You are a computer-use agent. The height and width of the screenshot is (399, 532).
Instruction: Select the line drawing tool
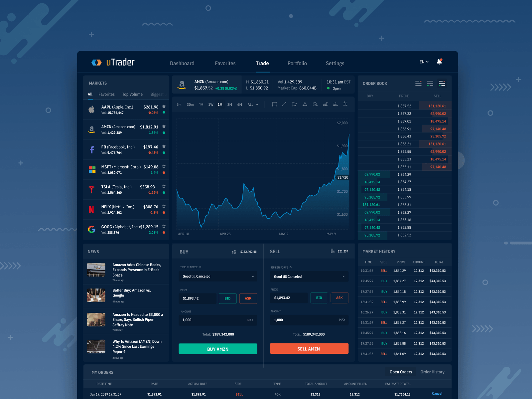[x=284, y=104]
